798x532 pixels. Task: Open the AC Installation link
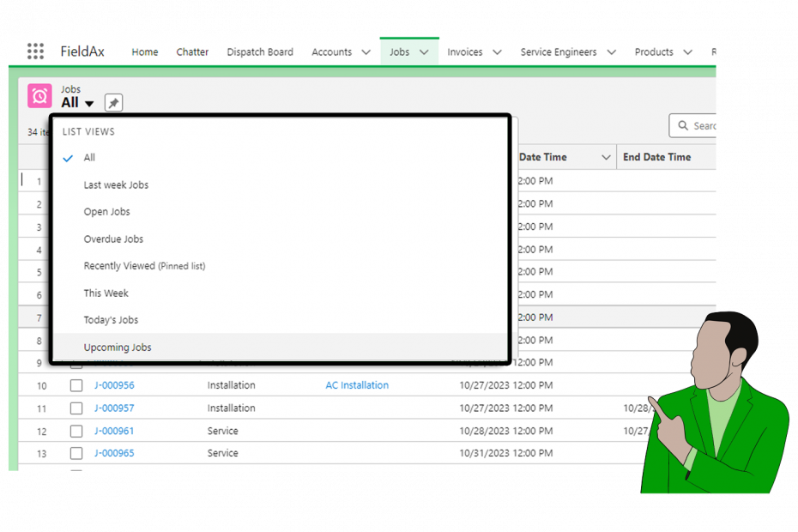(x=357, y=385)
